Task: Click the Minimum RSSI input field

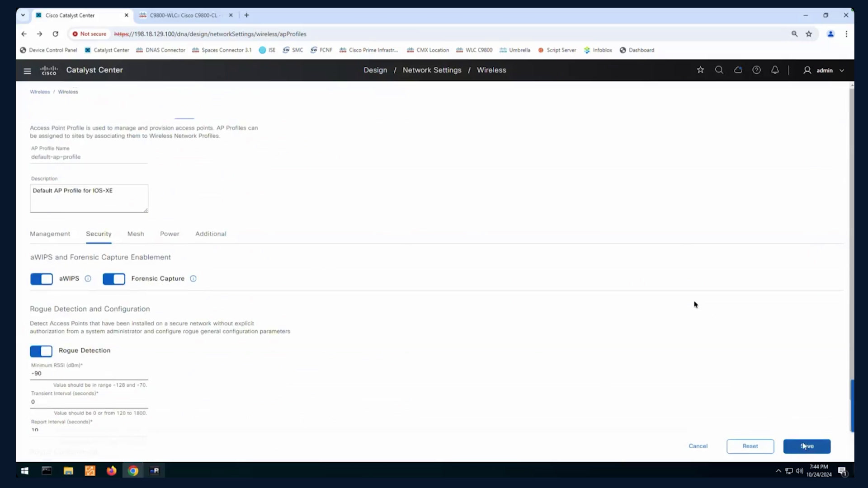Action: (89, 374)
